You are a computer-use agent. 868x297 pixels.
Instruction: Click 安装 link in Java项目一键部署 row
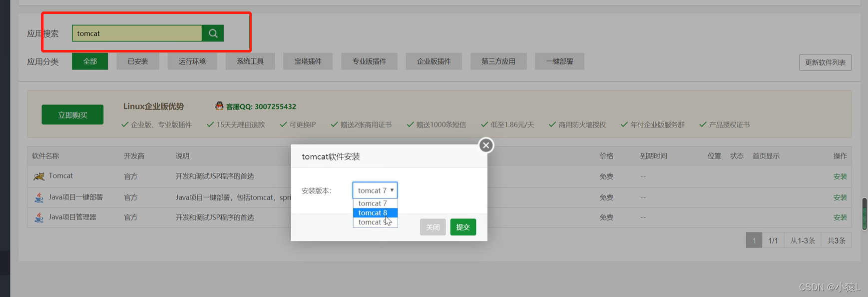point(840,197)
